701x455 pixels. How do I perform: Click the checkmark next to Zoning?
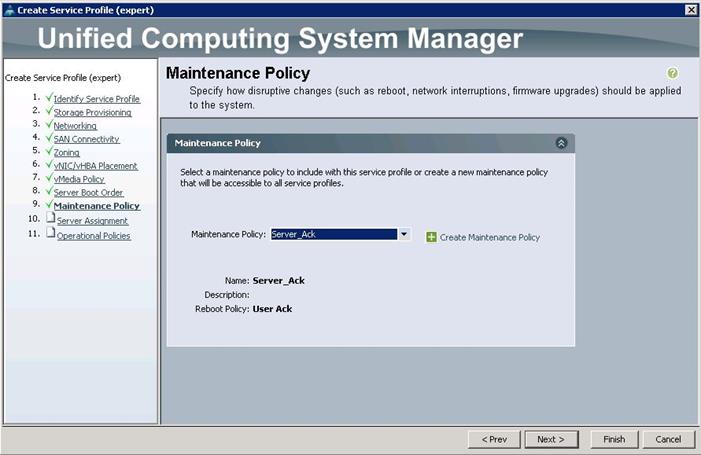tap(49, 151)
